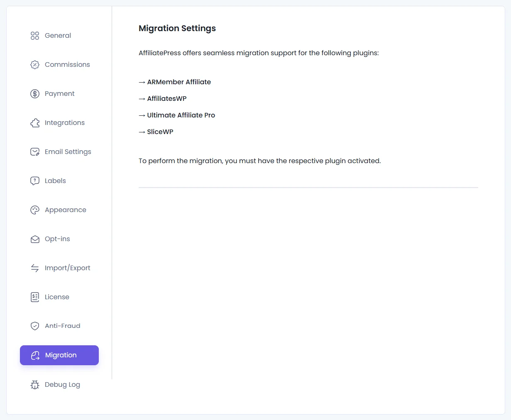Image resolution: width=511 pixels, height=420 pixels.
Task: Click the Migration Settings heading
Action: 177,28
